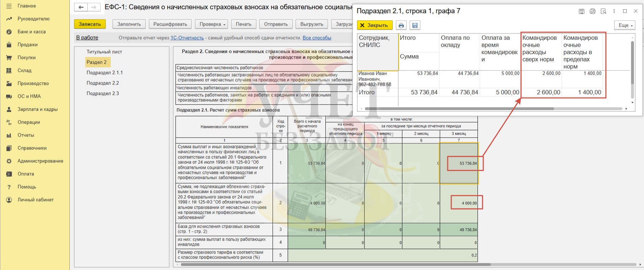
Task: Select Титульный лист in the section tree
Action: click(104, 52)
